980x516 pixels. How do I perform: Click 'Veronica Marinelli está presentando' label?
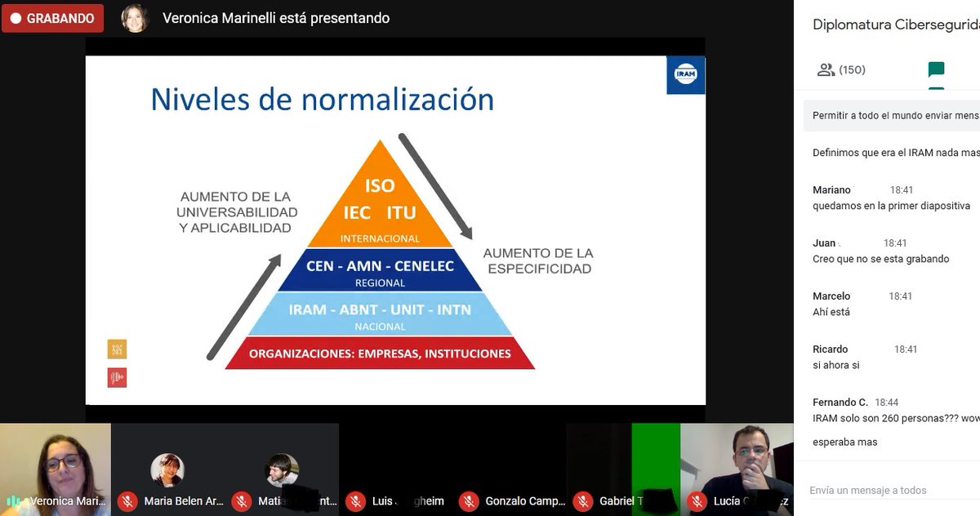coord(276,18)
